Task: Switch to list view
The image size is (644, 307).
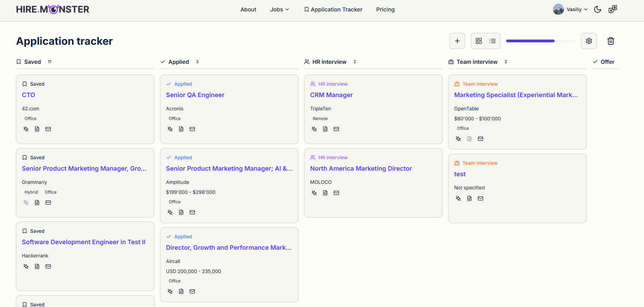Action: pos(492,41)
